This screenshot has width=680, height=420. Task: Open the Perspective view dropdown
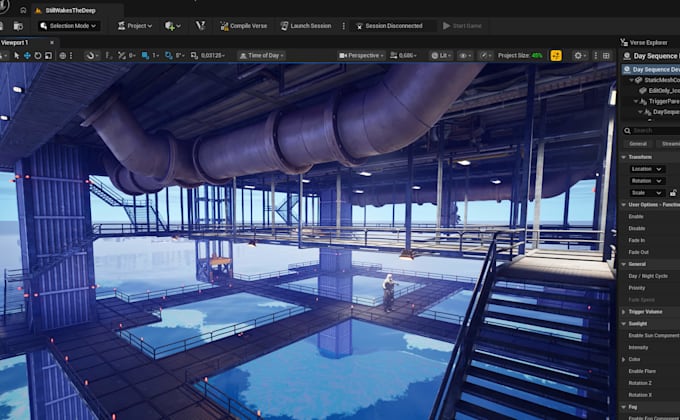tap(361, 56)
